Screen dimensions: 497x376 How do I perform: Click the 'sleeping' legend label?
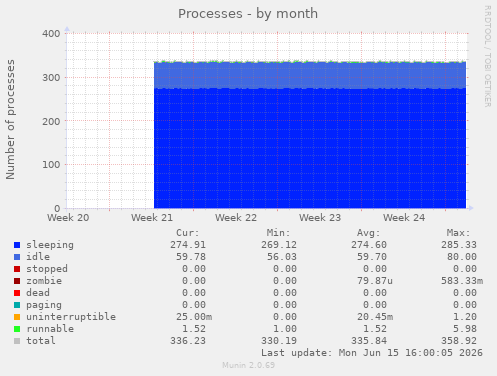(x=50, y=245)
